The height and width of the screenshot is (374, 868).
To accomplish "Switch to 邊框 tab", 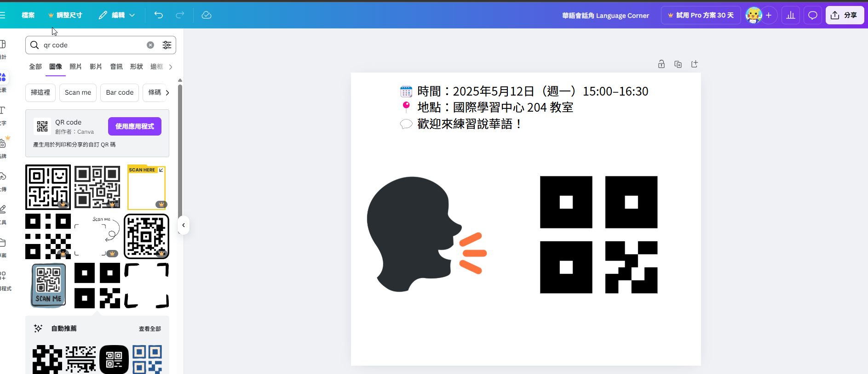I will (x=157, y=67).
